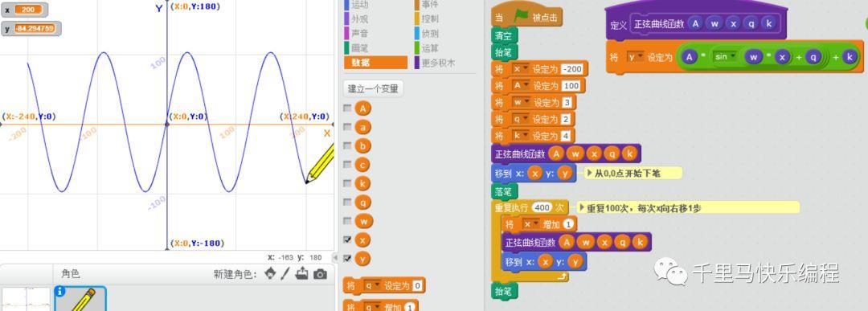Uncheck the y variable monitor checkbox
Screen dimensions: 868x311
pos(347,259)
